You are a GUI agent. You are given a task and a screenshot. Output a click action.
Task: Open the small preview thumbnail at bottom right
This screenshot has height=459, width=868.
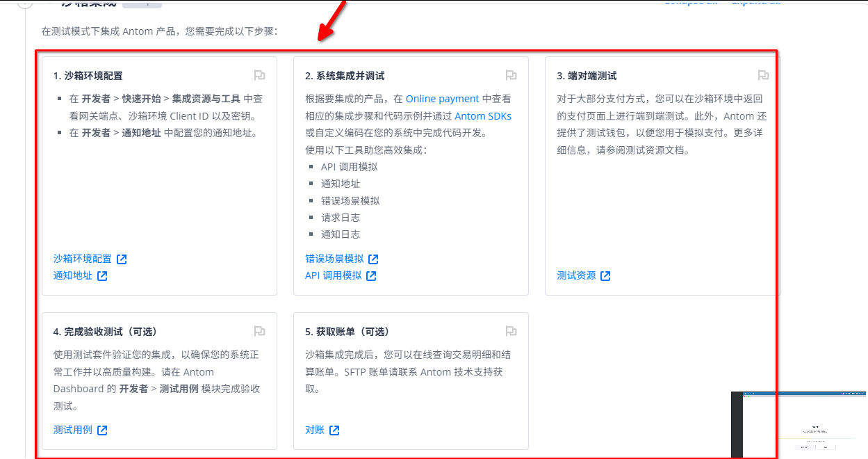799,424
